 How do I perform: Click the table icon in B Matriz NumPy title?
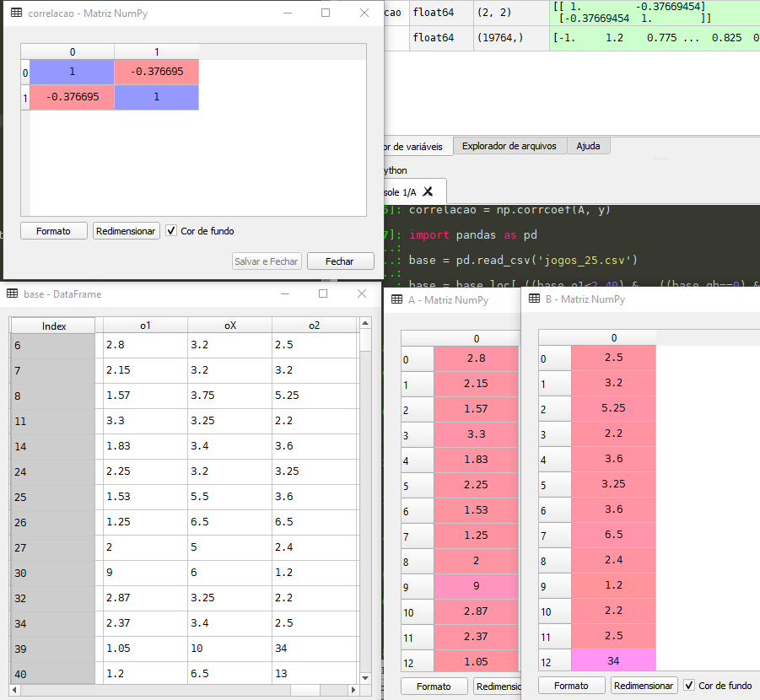[x=534, y=298]
